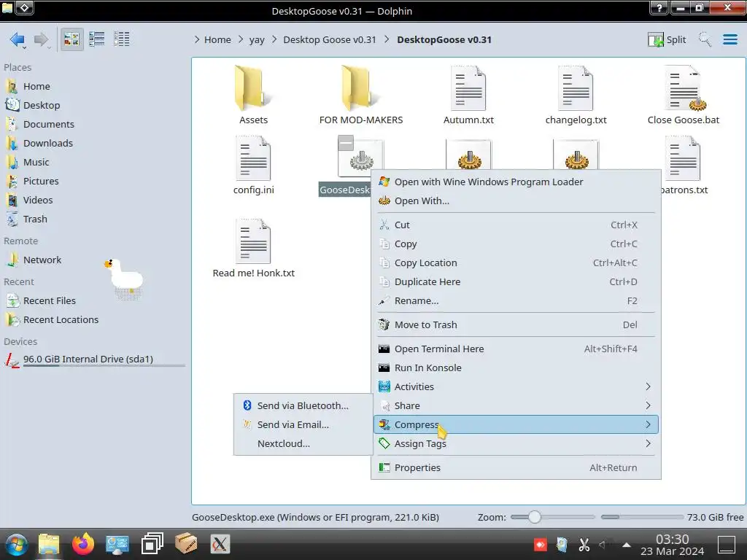Choose Open With... in context menu
Image resolution: width=747 pixels, height=560 pixels.
(516, 201)
